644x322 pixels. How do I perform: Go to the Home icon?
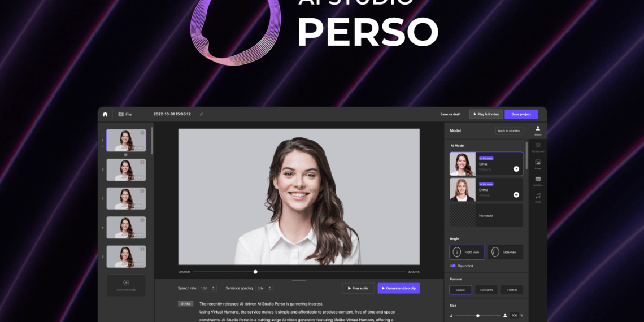coord(105,114)
